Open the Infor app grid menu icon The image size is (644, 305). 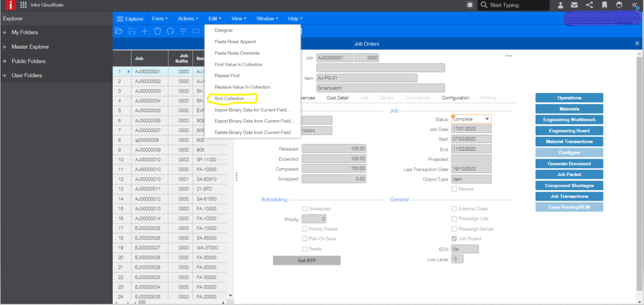tap(23, 5)
